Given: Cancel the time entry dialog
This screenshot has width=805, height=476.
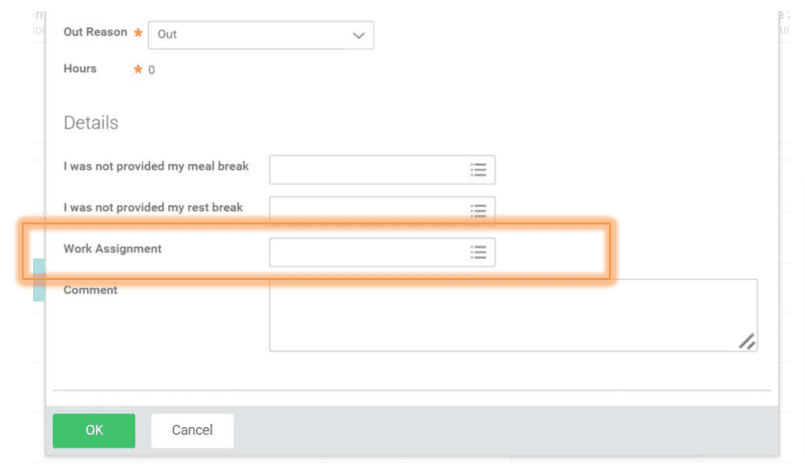Looking at the screenshot, I should click(192, 430).
